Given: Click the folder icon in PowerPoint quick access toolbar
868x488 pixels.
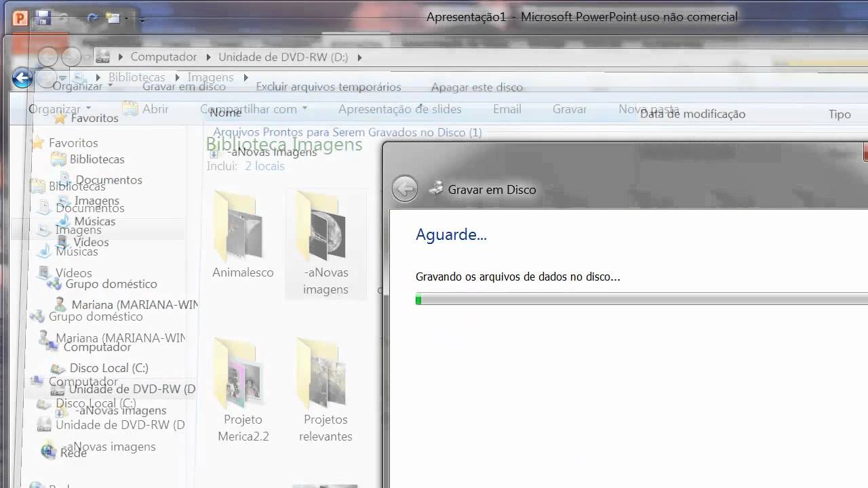Looking at the screenshot, I should point(113,19).
